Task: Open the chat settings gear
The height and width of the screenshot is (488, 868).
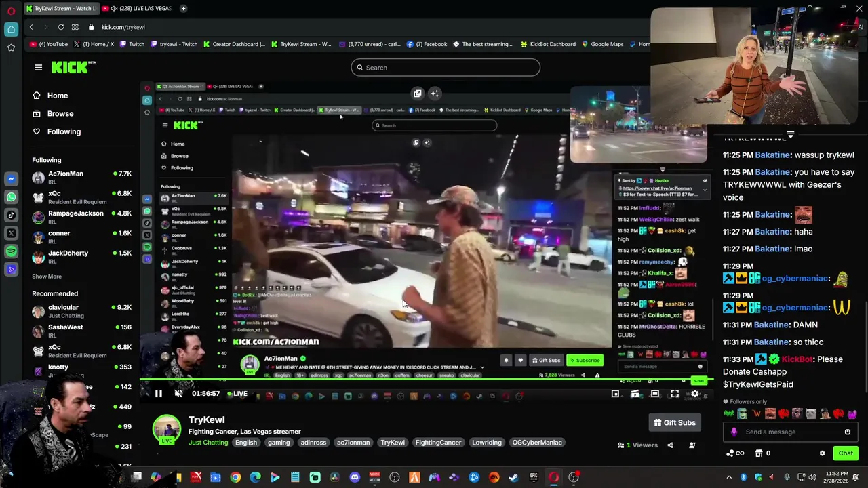Action: (x=823, y=453)
